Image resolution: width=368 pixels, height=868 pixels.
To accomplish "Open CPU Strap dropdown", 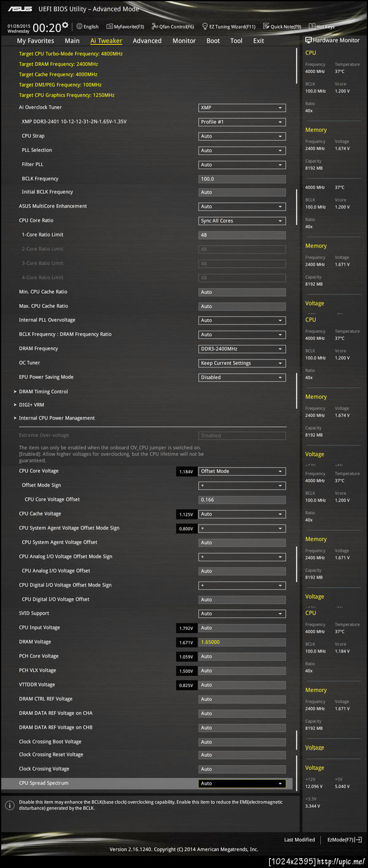I will point(242,136).
